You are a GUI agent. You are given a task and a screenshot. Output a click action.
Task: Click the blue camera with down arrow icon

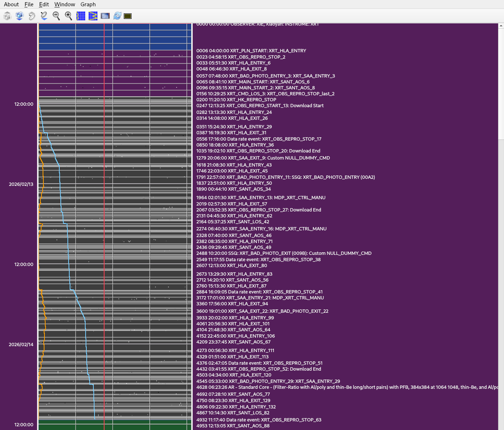pyautogui.click(x=20, y=16)
